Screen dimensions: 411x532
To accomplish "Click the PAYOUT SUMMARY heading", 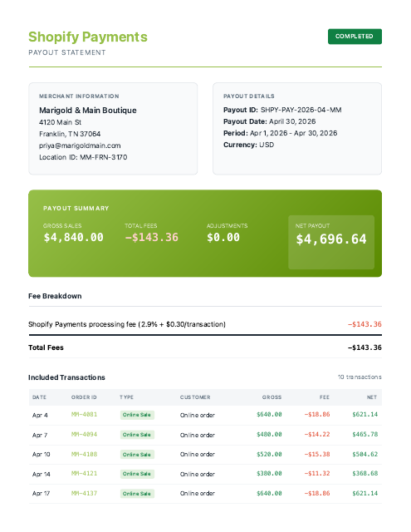I will coord(76,209).
